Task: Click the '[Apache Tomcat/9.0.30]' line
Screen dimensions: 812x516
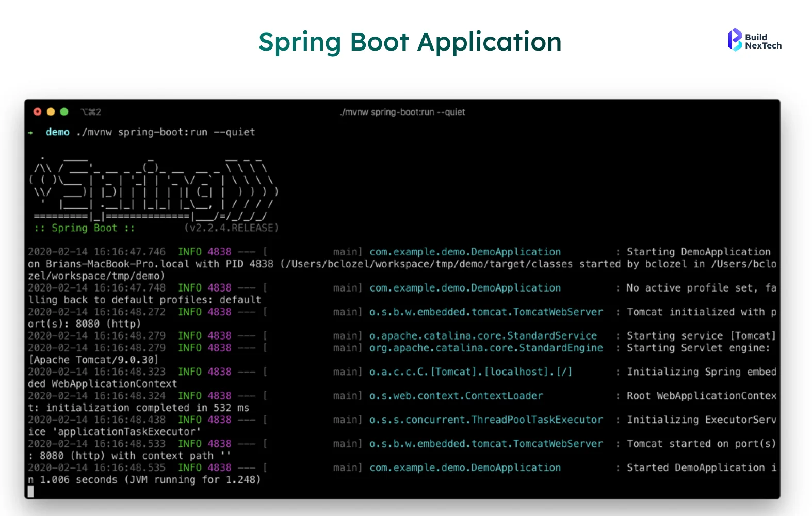Action: 93,360
